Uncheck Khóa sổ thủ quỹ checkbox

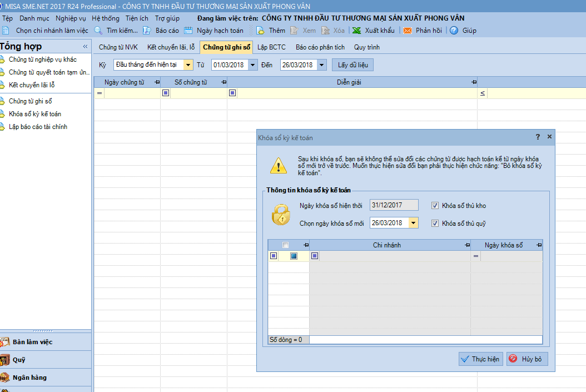(x=435, y=224)
